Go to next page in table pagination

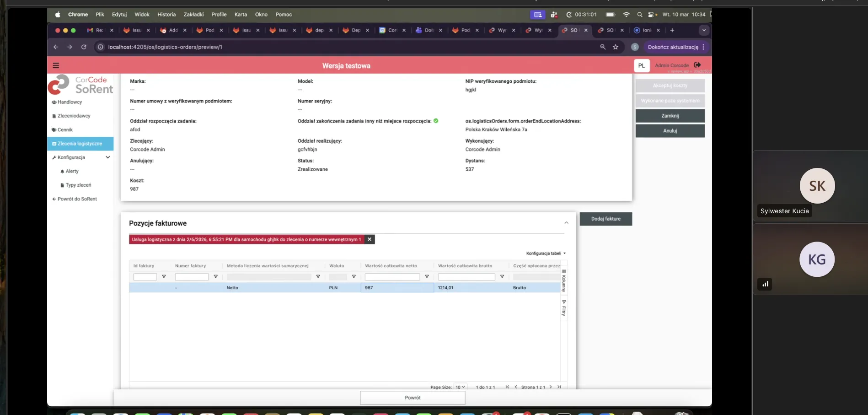click(551, 387)
